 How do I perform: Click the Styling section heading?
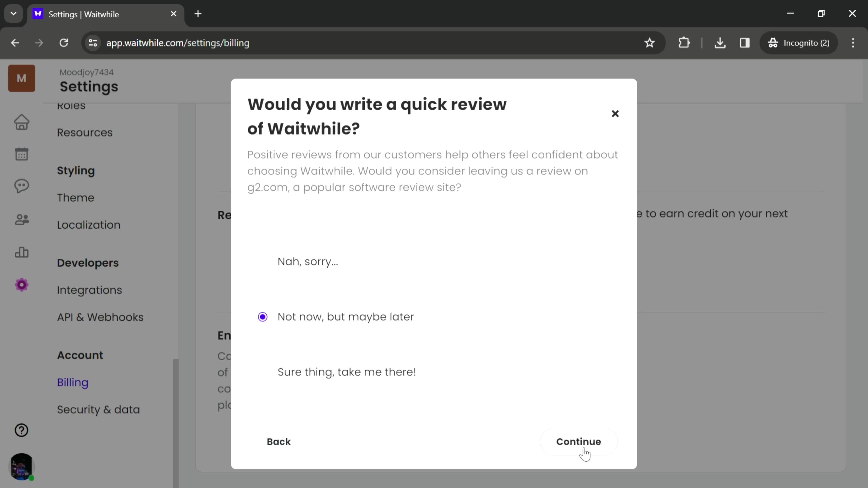point(76,171)
